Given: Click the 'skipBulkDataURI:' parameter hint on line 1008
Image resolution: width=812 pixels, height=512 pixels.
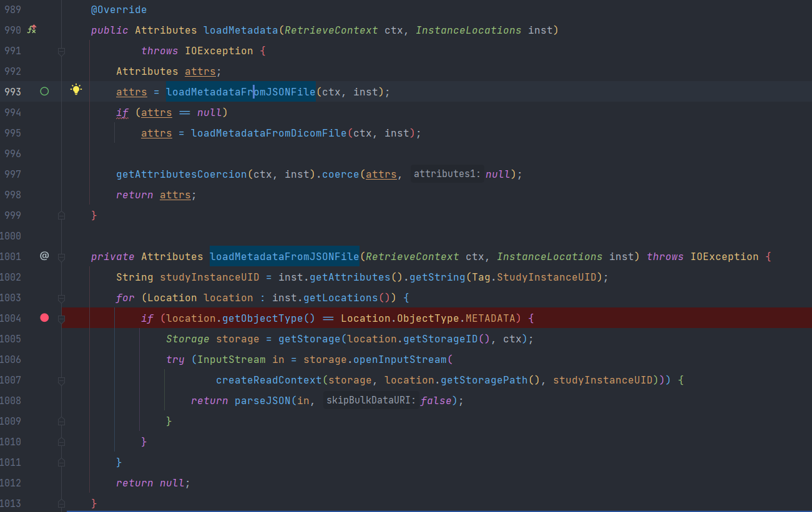Looking at the screenshot, I should coord(371,400).
